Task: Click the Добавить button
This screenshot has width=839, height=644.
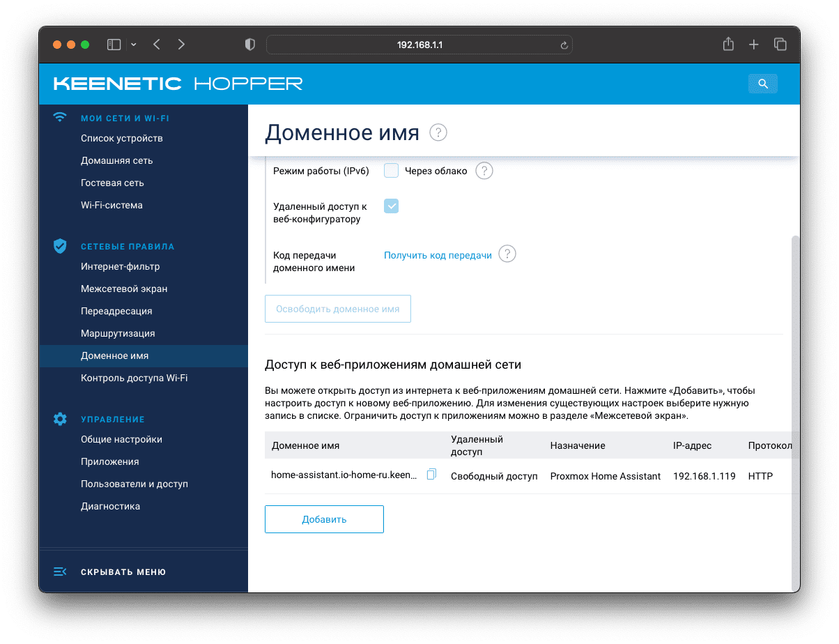Action: (x=324, y=519)
